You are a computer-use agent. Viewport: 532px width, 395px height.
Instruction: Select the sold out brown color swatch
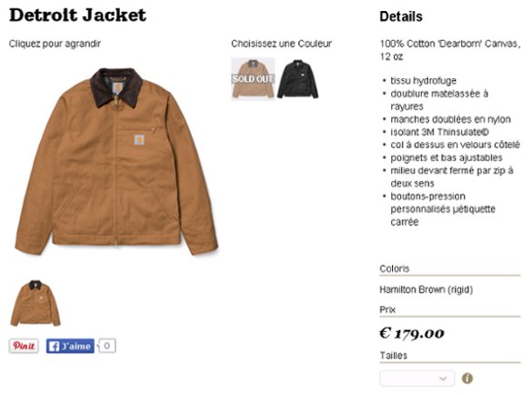(253, 79)
